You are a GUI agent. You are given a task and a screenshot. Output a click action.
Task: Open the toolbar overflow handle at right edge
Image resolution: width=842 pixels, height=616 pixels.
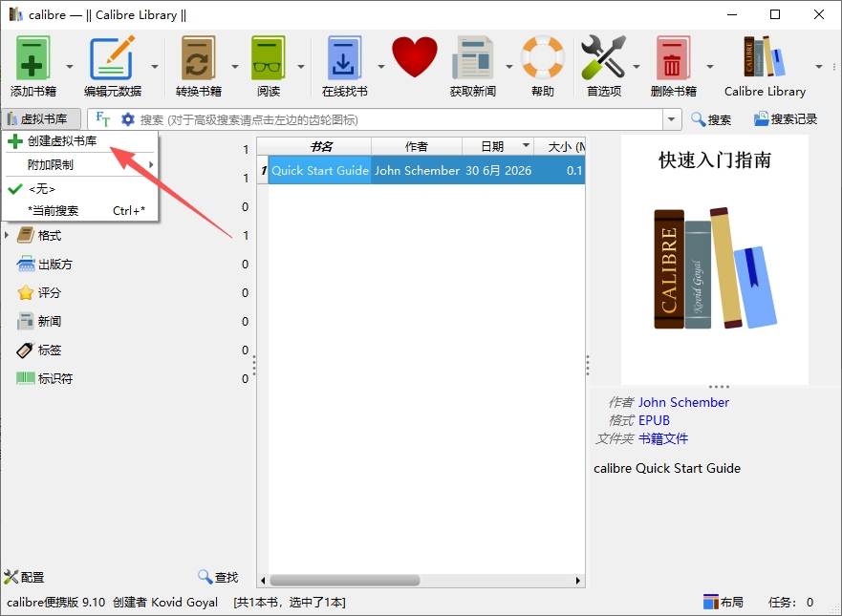click(x=834, y=67)
